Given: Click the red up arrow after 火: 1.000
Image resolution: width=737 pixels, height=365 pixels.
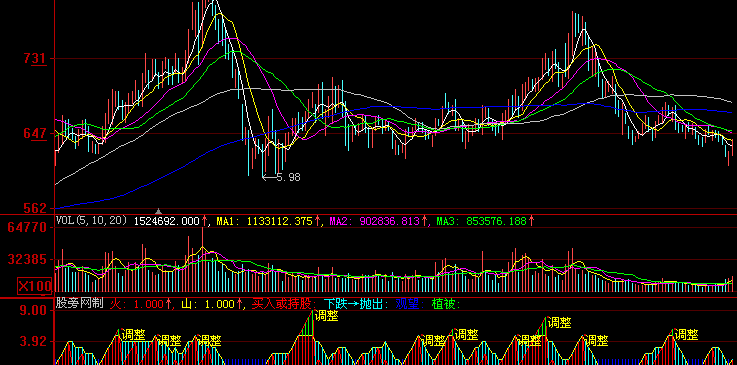Looking at the screenshot, I should point(168,304).
